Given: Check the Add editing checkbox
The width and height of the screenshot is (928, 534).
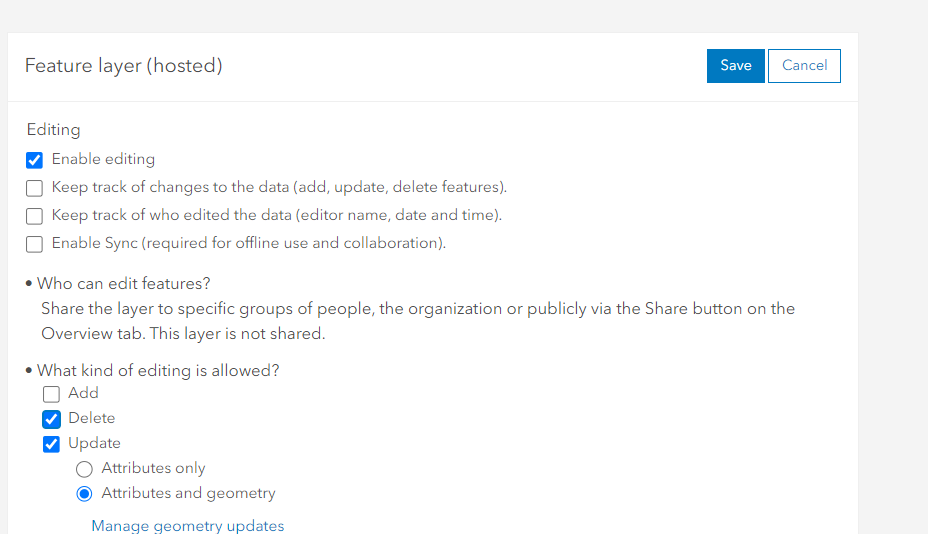Looking at the screenshot, I should pos(52,394).
